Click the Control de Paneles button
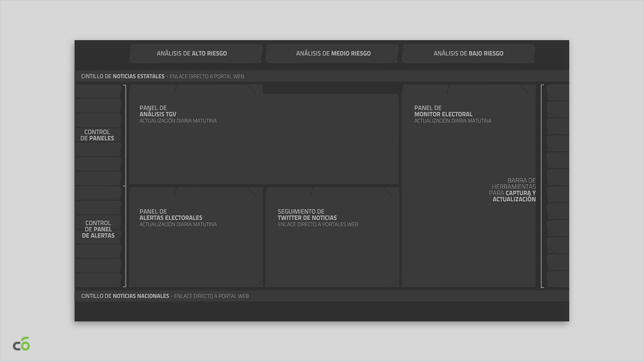 [x=98, y=135]
